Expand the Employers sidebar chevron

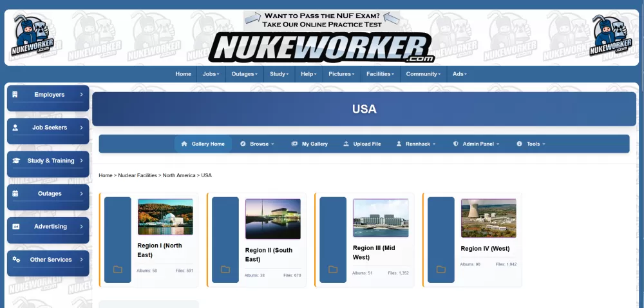pos(81,95)
